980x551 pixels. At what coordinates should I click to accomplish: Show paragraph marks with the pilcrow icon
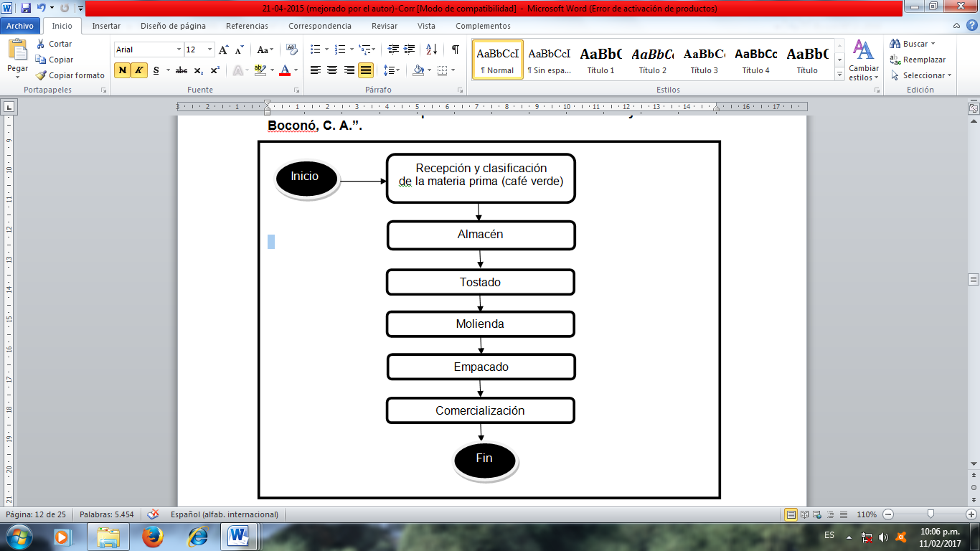point(455,50)
